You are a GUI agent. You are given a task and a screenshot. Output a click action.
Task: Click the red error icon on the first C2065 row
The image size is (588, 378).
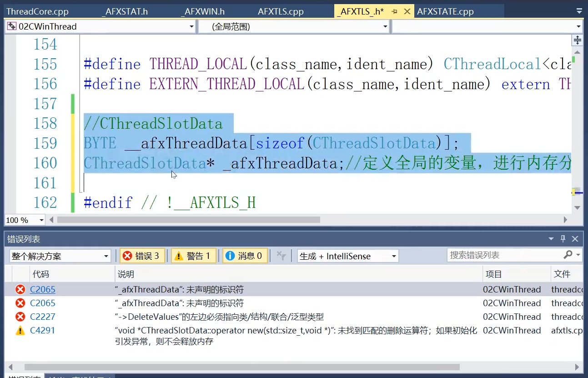[20, 289]
